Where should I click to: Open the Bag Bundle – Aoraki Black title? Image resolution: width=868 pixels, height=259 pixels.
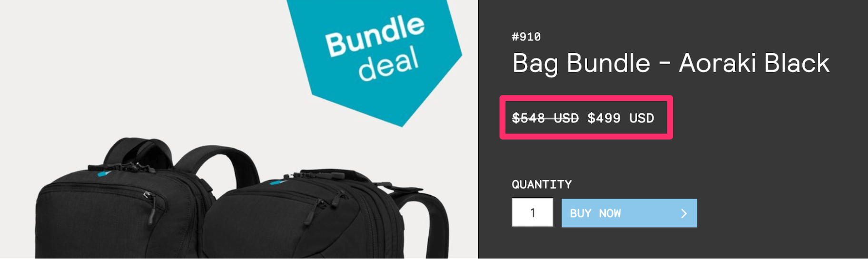(x=671, y=63)
